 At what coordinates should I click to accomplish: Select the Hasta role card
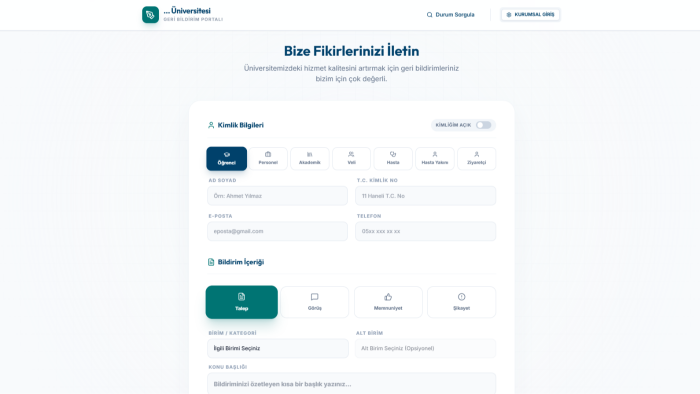click(393, 158)
